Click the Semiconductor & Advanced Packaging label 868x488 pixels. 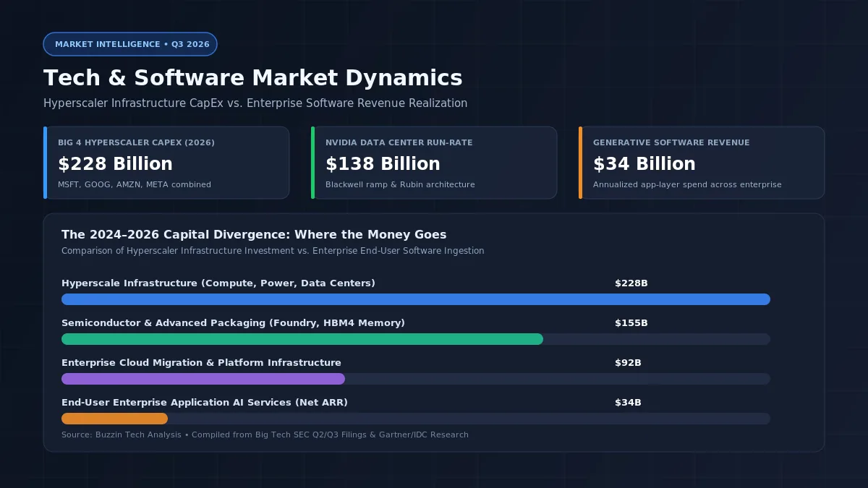[233, 323]
